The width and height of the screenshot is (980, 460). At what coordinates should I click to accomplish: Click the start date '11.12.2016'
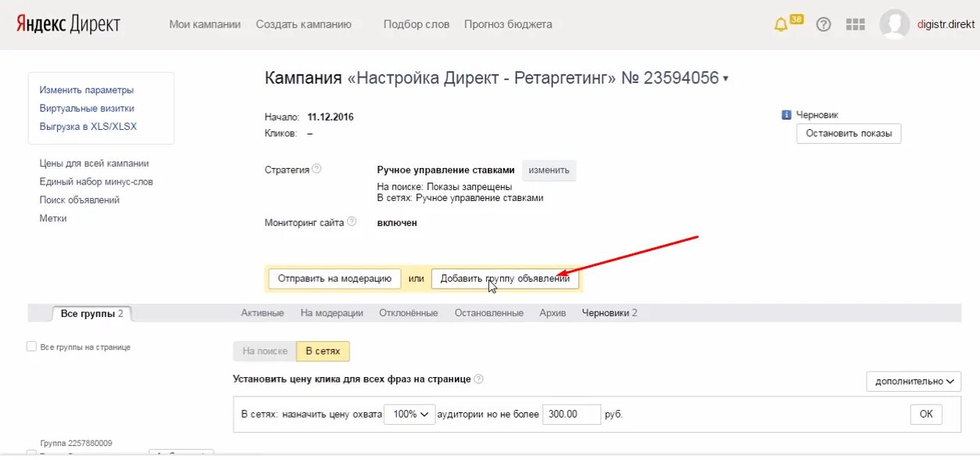[331, 117]
